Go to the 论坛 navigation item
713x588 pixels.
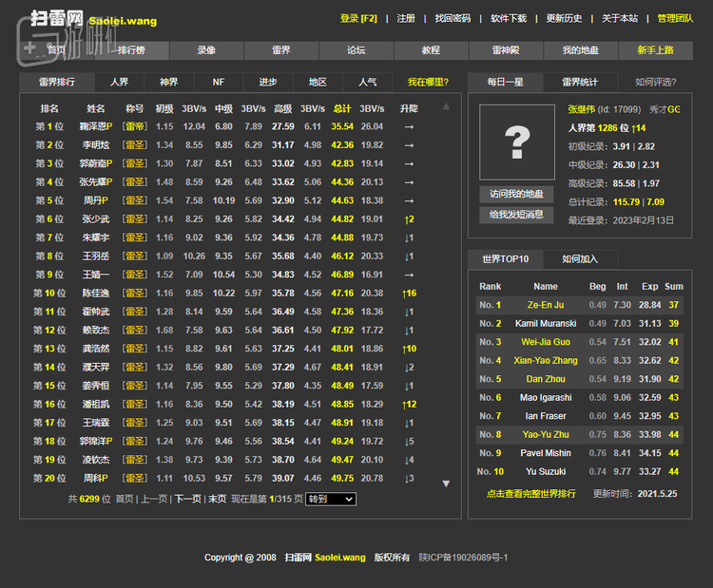click(356, 50)
